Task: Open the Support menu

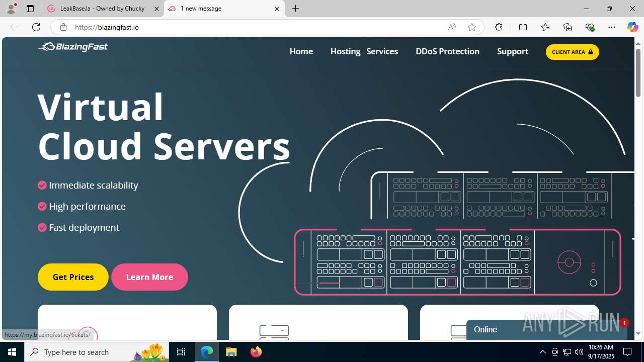Action: pyautogui.click(x=513, y=51)
